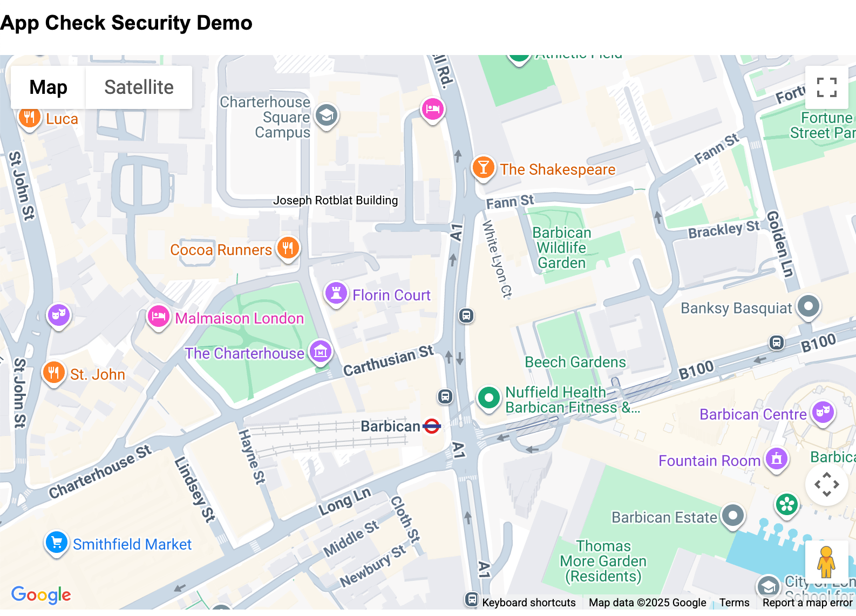The width and height of the screenshot is (856, 616).
Task: Toggle fullscreen map view
Action: [826, 87]
